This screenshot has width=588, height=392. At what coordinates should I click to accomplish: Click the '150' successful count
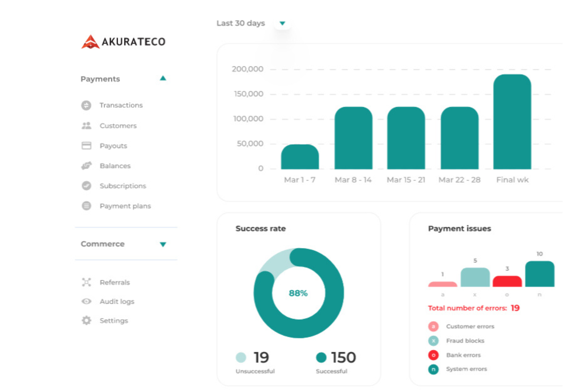[344, 357]
